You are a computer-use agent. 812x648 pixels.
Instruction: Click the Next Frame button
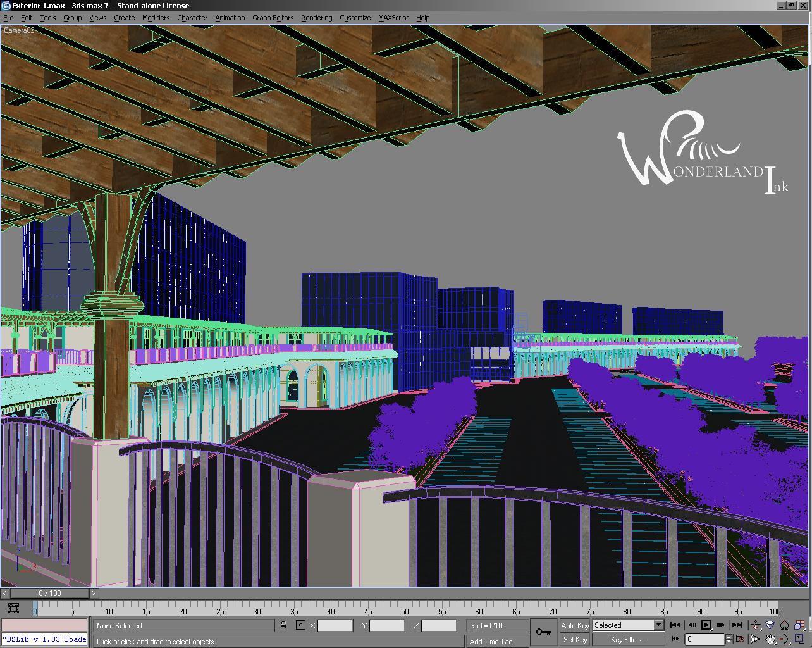pos(720,625)
